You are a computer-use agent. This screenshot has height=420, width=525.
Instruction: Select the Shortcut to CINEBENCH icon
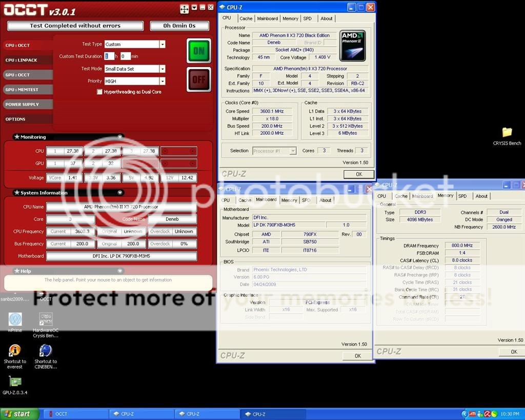[46, 356]
